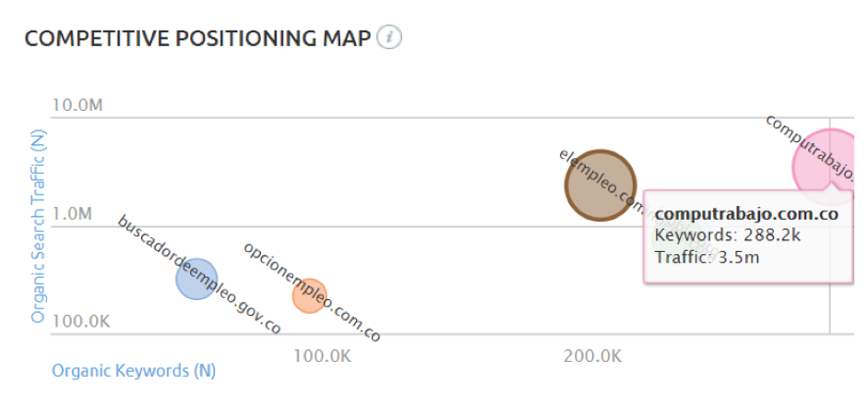Select the orange opcionempleo.com.co bubble
Screen dimensions: 868x408
pyautogui.click(x=310, y=295)
